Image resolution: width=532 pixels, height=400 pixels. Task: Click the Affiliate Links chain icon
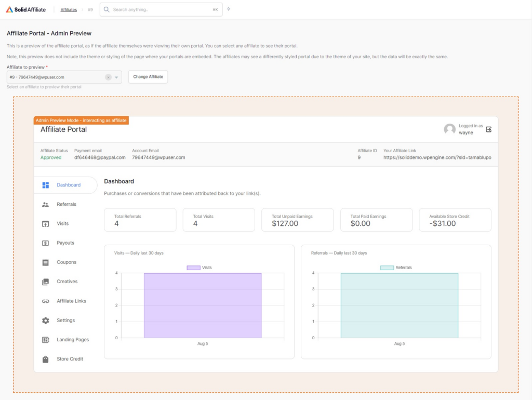coord(45,301)
